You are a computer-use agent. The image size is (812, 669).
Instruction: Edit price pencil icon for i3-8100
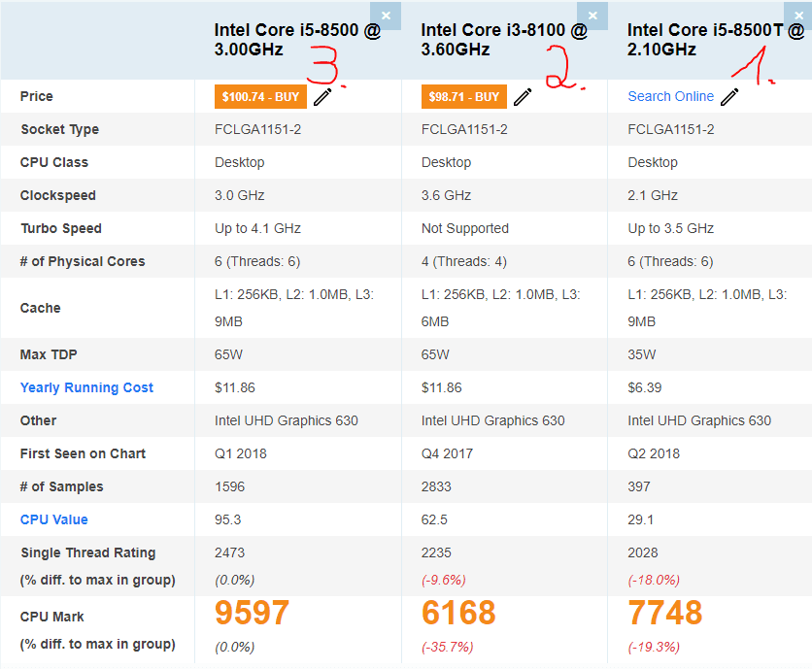pyautogui.click(x=523, y=97)
